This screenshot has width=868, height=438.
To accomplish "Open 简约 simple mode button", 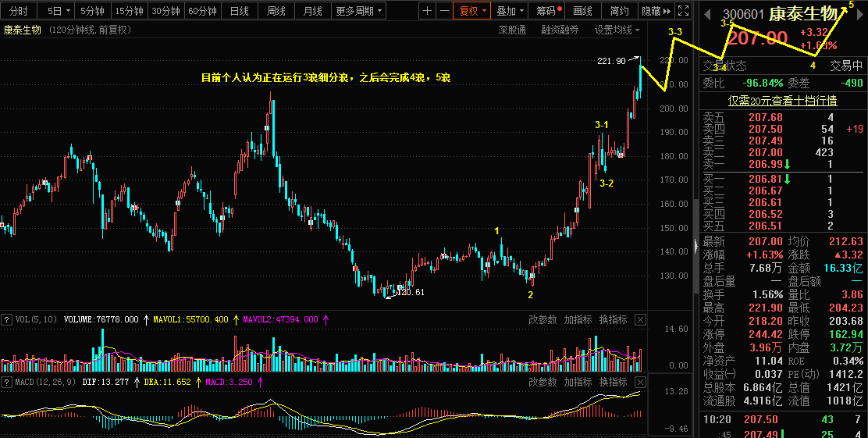I will tap(619, 10).
